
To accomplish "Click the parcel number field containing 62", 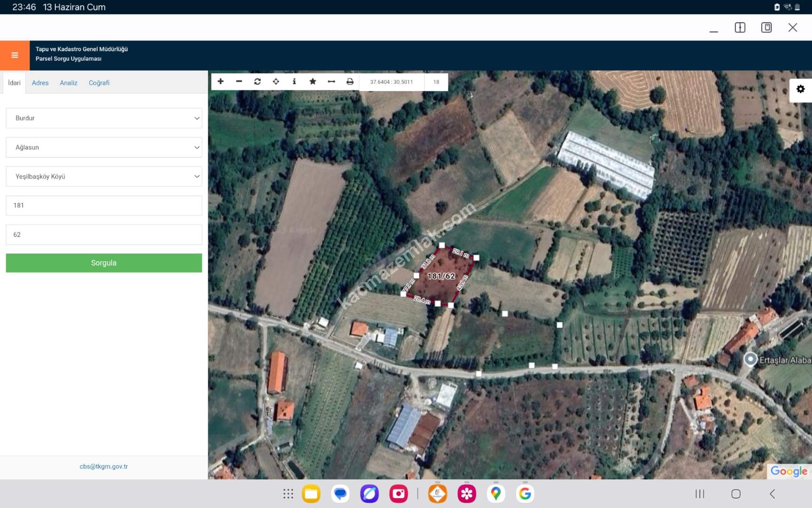I will point(104,235).
